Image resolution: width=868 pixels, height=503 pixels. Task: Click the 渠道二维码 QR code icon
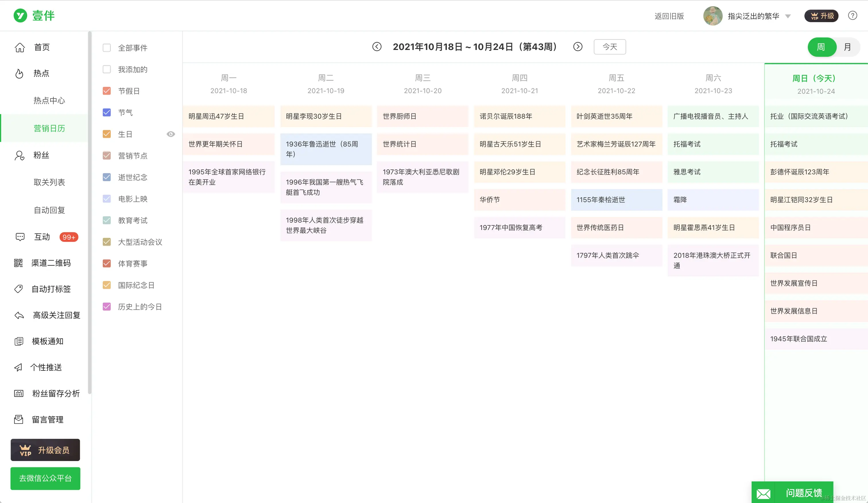[18, 263]
